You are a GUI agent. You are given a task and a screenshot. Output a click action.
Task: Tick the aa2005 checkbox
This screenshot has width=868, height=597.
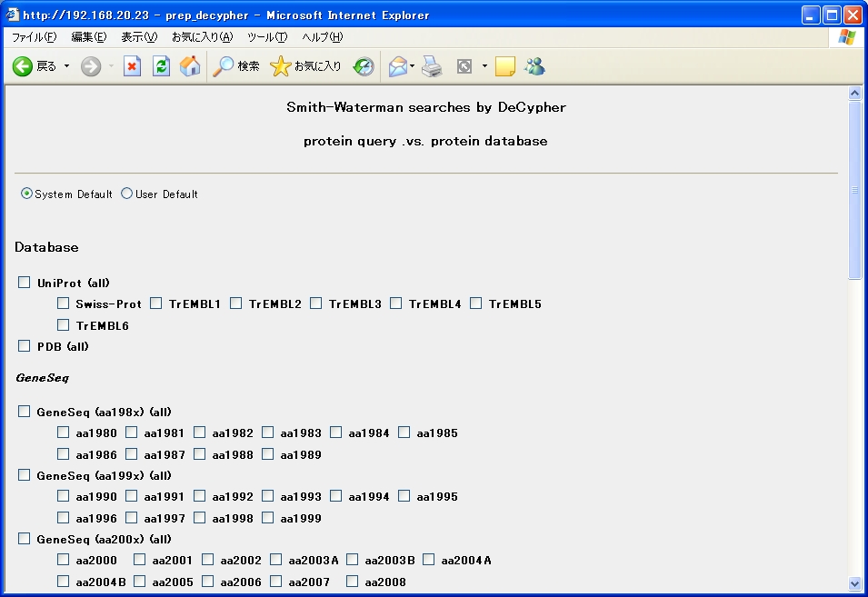click(x=139, y=581)
